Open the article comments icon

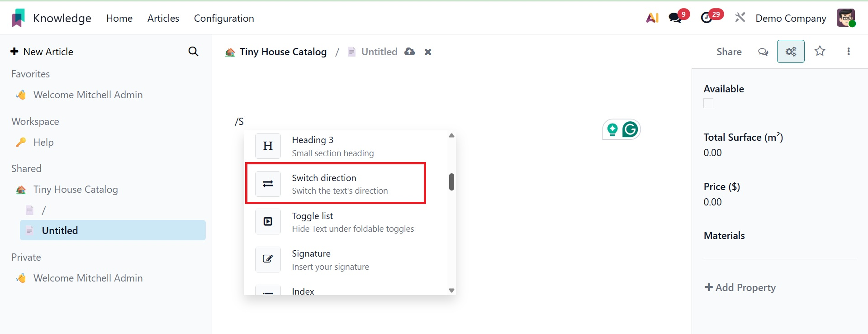coord(763,52)
